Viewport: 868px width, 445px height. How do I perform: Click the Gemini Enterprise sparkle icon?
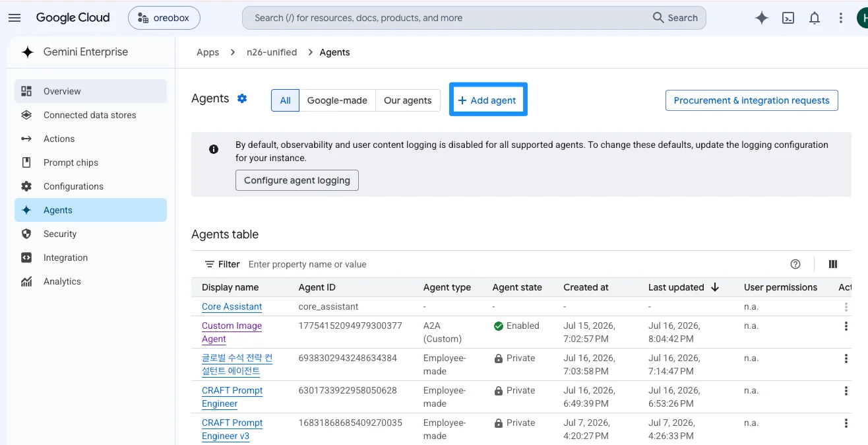click(x=27, y=52)
